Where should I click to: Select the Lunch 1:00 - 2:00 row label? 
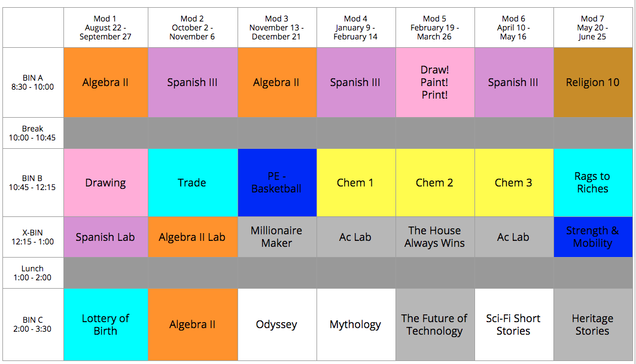33,273
